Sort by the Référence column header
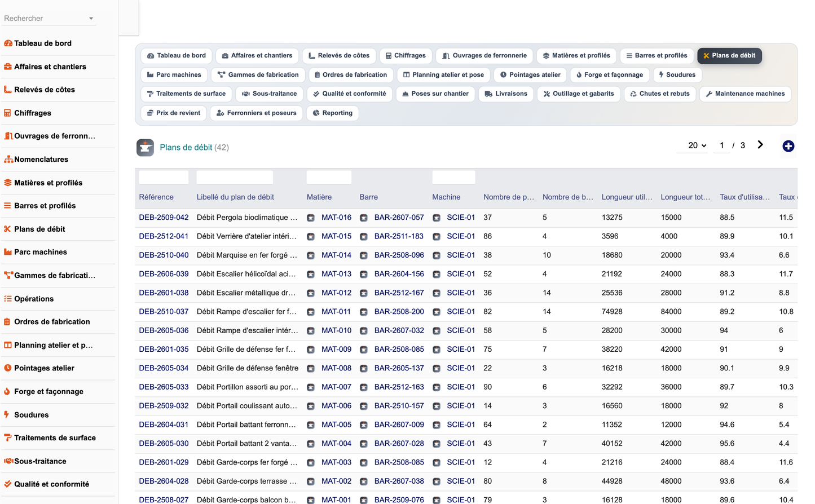Screen dimensions: 815x504 pos(156,197)
